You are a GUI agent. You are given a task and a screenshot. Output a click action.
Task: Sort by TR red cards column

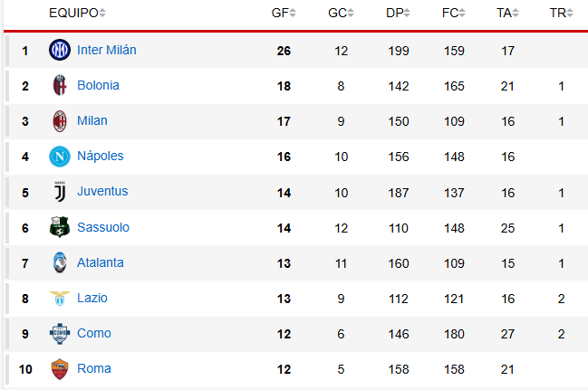point(562,13)
